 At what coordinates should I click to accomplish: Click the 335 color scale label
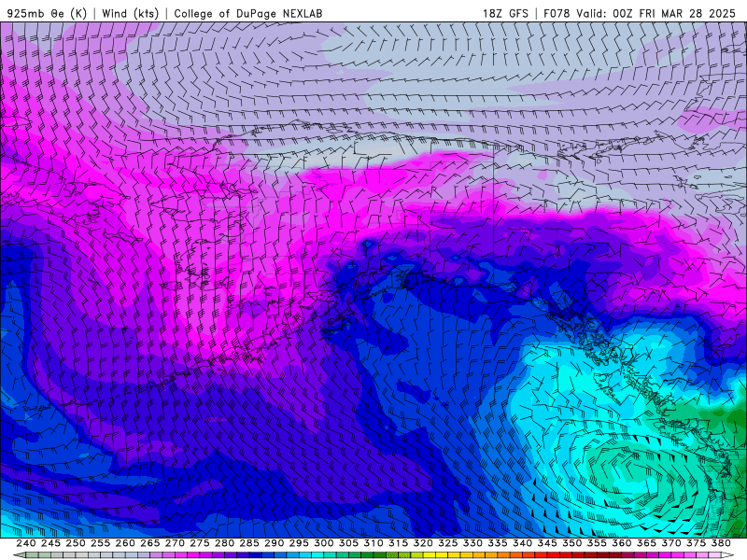498,543
